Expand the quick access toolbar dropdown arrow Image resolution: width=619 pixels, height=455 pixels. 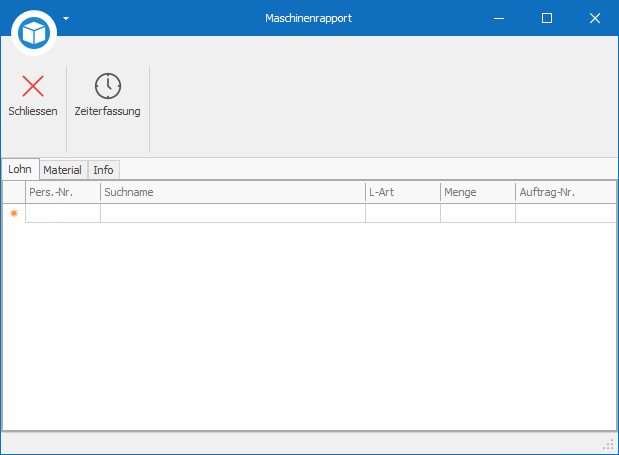(x=66, y=18)
